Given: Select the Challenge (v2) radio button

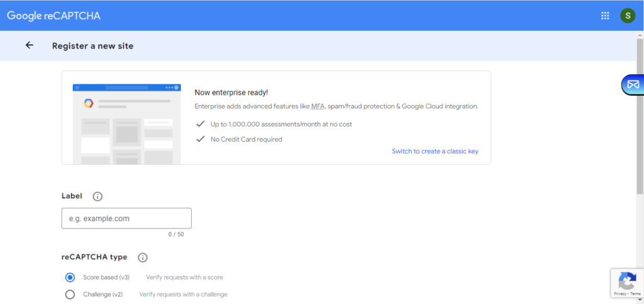Looking at the screenshot, I should (x=70, y=295).
